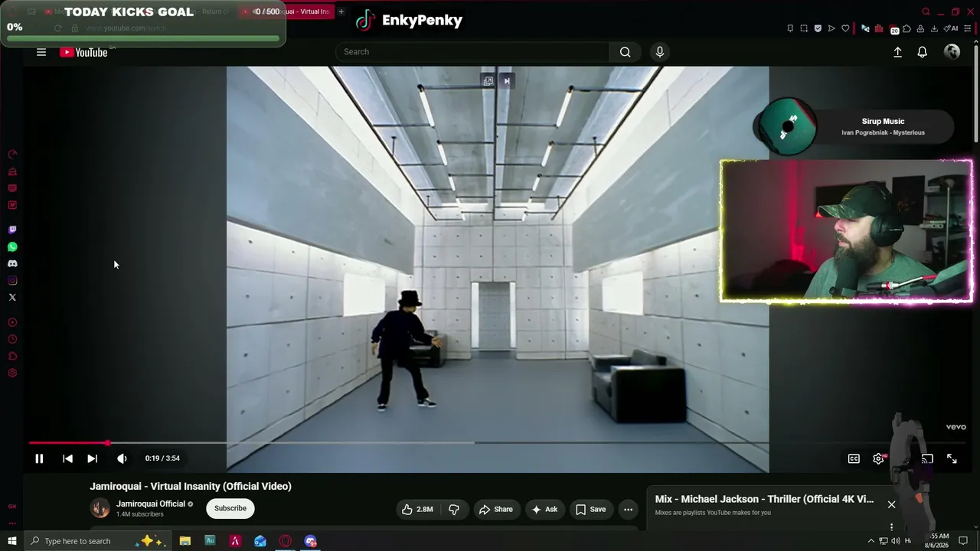The height and width of the screenshot is (551, 980).
Task: Open the browser extensions puzzle icon
Action: tap(906, 28)
